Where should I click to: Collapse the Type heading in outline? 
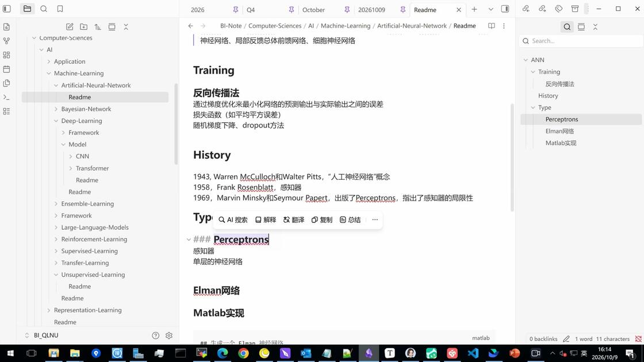tap(533, 107)
